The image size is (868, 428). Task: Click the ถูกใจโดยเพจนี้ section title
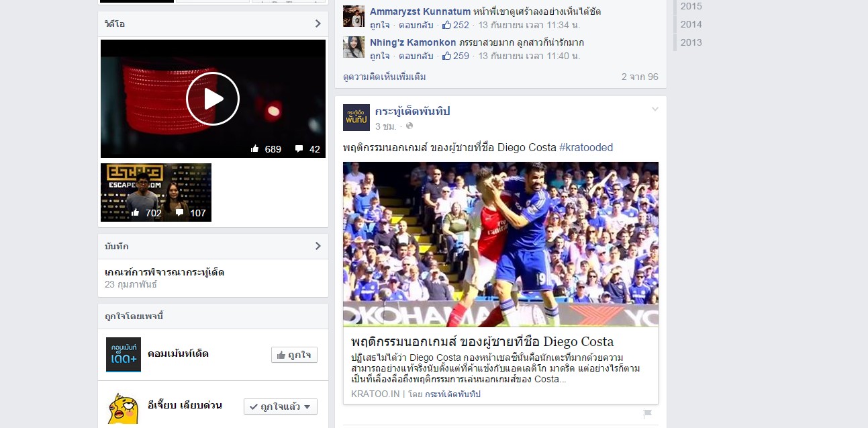pyautogui.click(x=134, y=316)
